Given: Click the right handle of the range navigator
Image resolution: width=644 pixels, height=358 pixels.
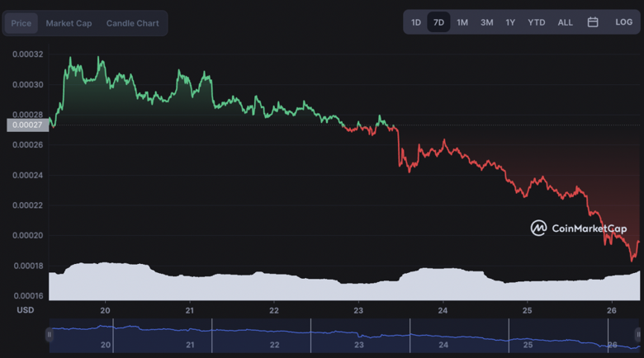Looking at the screenshot, I should pos(637,334).
